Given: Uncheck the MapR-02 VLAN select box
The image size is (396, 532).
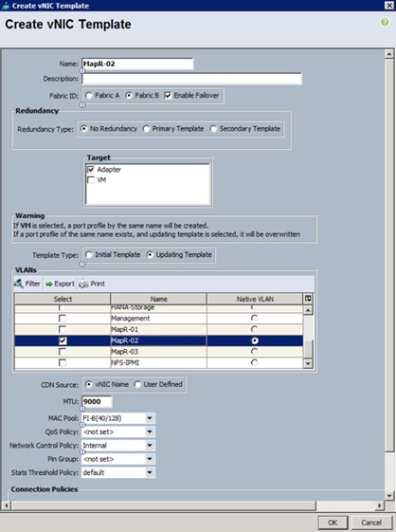Looking at the screenshot, I should coord(63,340).
